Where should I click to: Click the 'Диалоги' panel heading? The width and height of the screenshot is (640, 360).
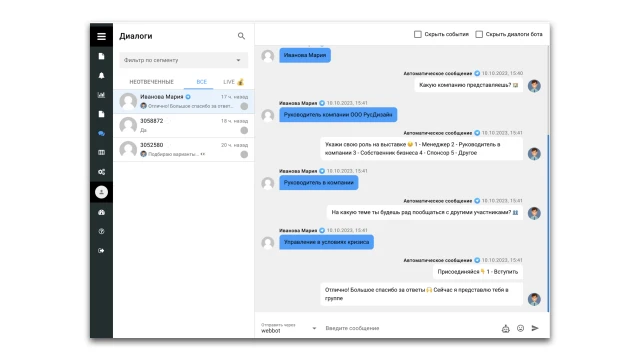coord(136,36)
